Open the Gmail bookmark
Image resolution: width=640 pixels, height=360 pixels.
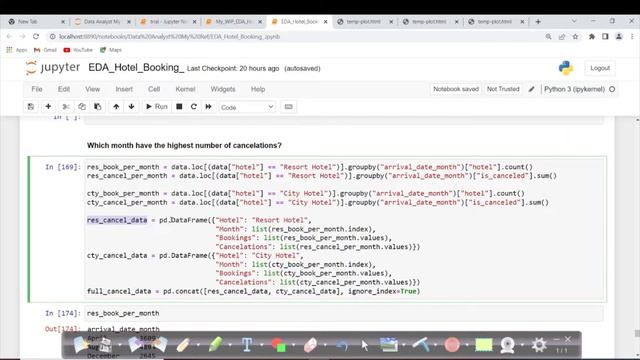coord(45,50)
